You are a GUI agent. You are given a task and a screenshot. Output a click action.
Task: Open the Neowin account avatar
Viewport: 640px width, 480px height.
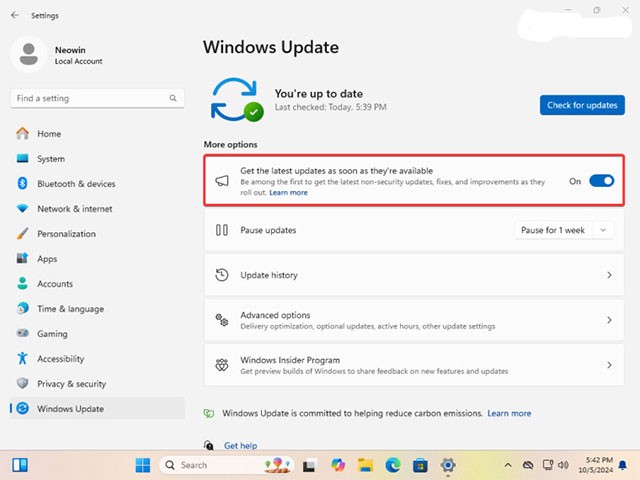29,54
